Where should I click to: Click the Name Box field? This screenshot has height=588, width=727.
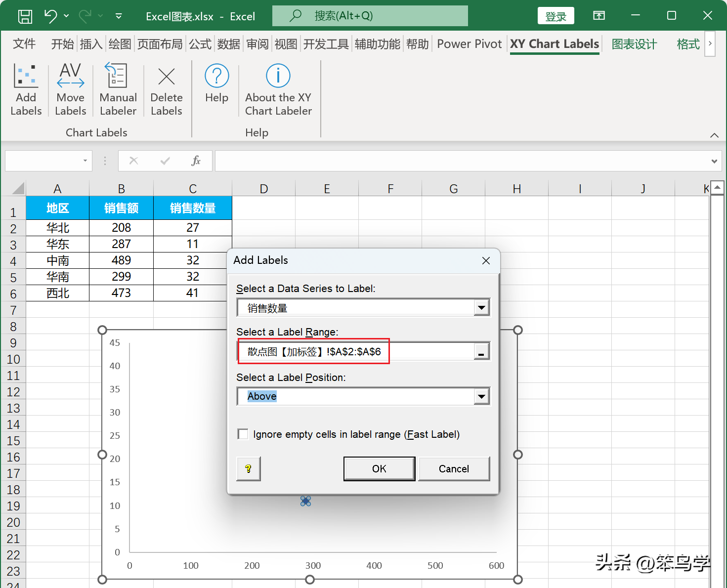pyautogui.click(x=43, y=161)
